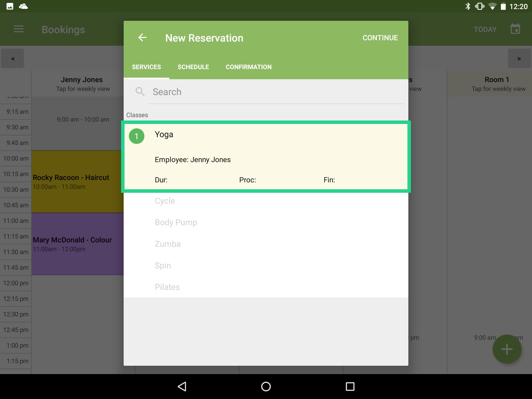Switch to the CONFIRMATION tab
The width and height of the screenshot is (532, 399).
pos(248,67)
